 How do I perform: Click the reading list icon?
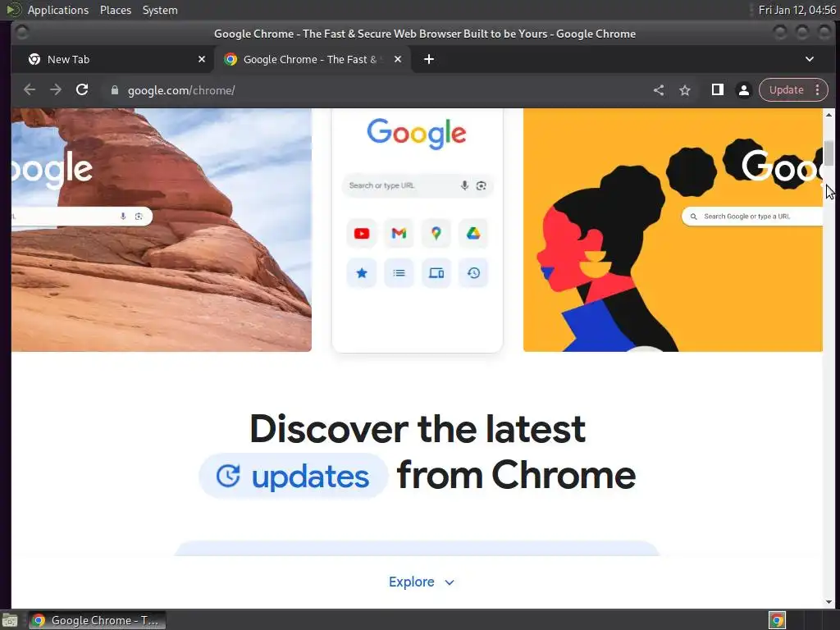(399, 273)
